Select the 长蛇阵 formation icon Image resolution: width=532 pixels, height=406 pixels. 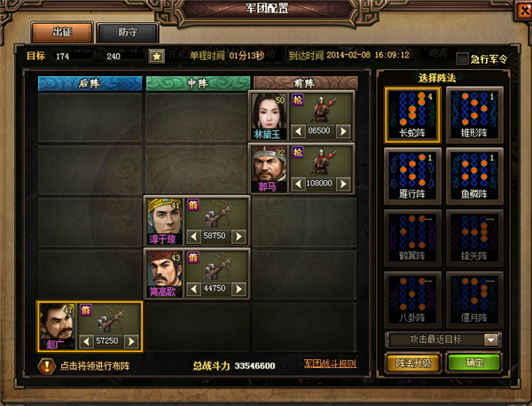coord(412,114)
